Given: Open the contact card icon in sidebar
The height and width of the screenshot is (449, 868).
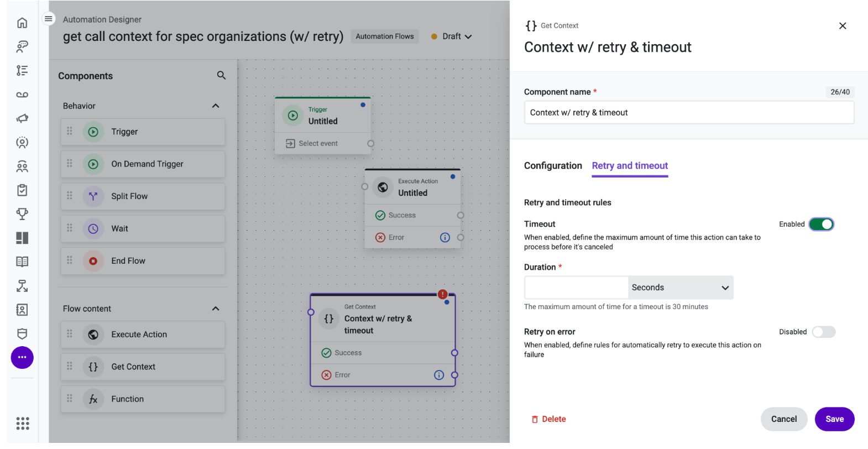Looking at the screenshot, I should click(22, 310).
